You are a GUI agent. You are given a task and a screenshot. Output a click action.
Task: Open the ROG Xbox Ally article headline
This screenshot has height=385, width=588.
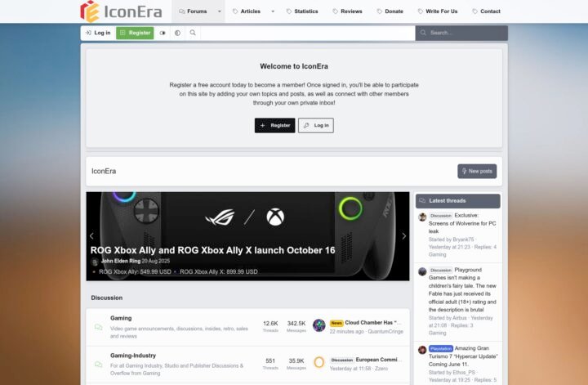212,250
